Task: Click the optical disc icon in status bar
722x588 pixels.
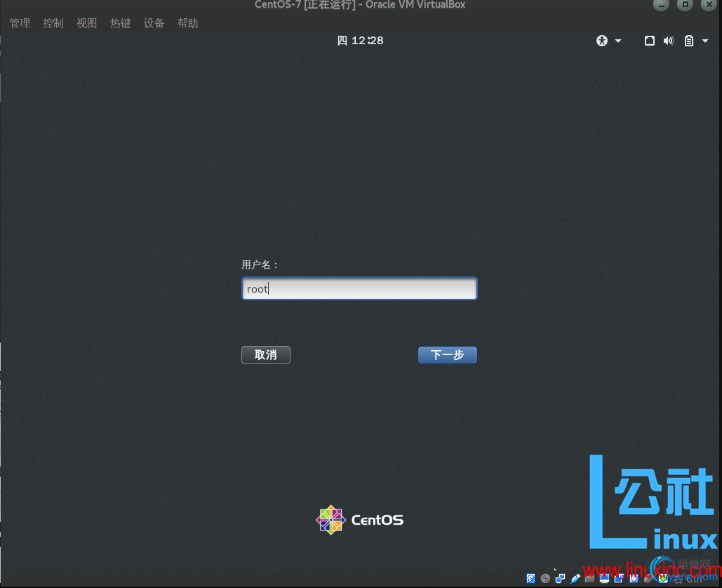Action: click(x=546, y=579)
